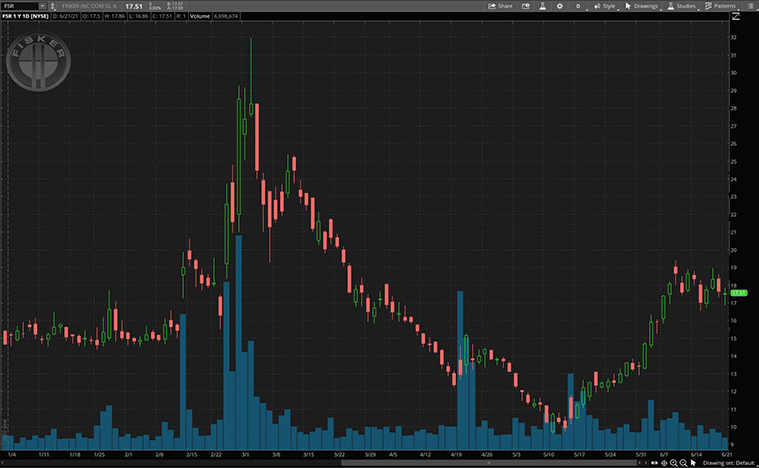Open the hamburger list menu icon

click(750, 6)
